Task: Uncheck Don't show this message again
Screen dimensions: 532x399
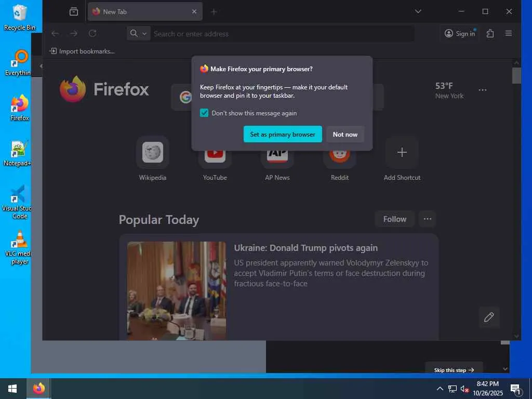Action: 204,113
